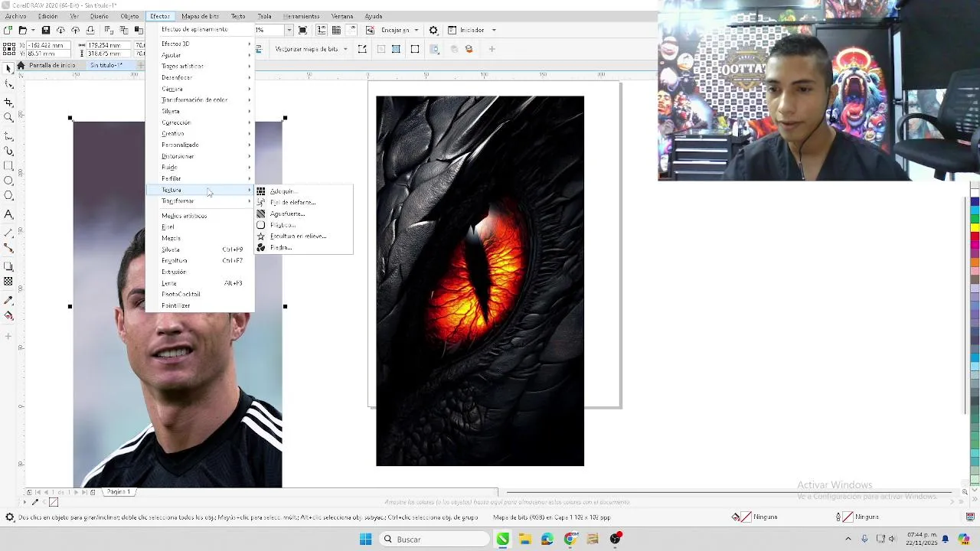Click the New document icon
This screenshot has height=551, width=980.
click(x=8, y=30)
